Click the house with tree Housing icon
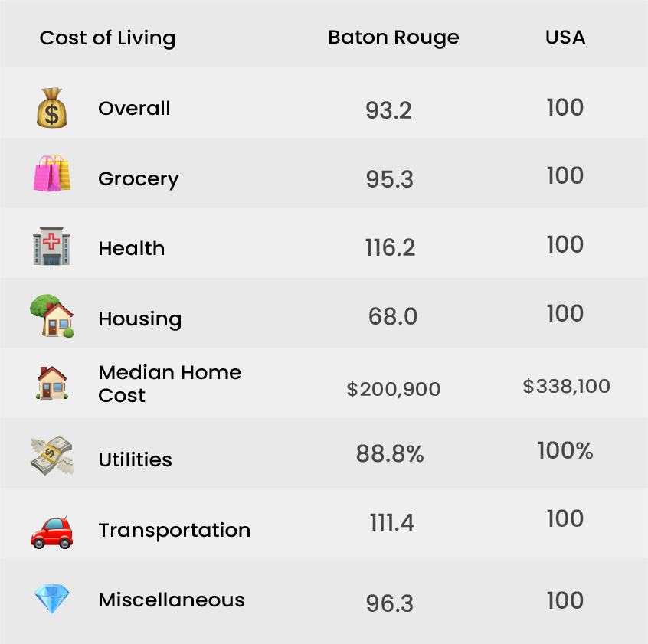Viewport: 648px width, 644px height. (x=52, y=315)
